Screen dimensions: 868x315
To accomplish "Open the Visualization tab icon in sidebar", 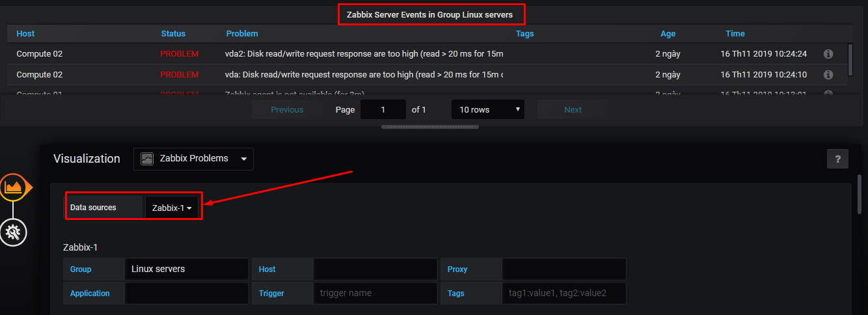I will 13,187.
